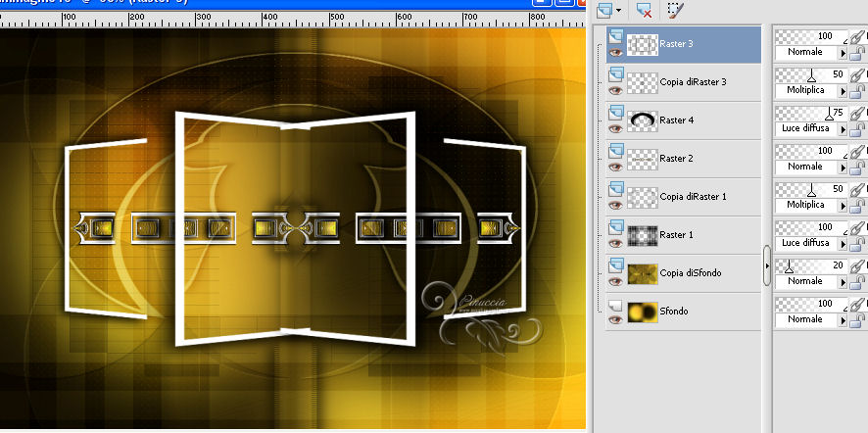
Task: Click the opacity slider of Copia diRaster 1
Action: pos(811,190)
